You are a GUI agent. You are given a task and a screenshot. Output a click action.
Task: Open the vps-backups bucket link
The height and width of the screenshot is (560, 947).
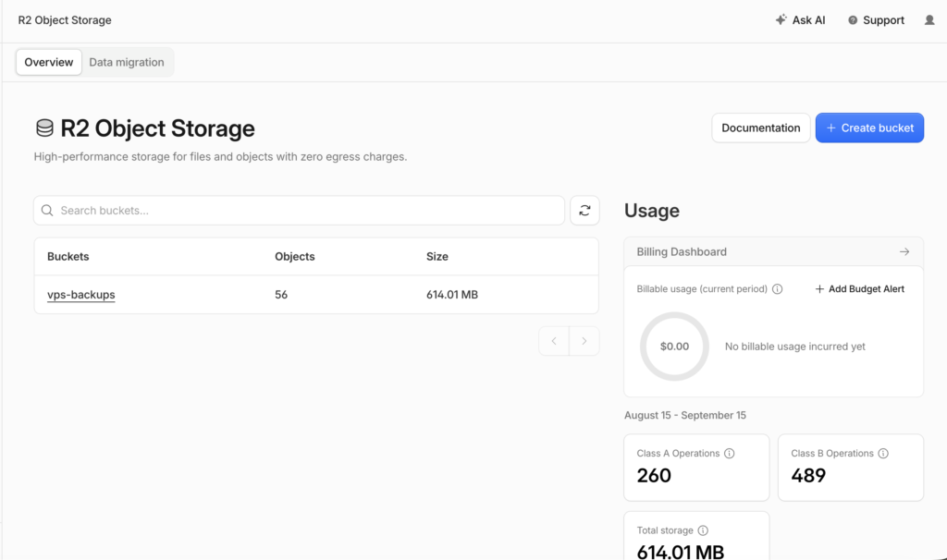coord(81,295)
